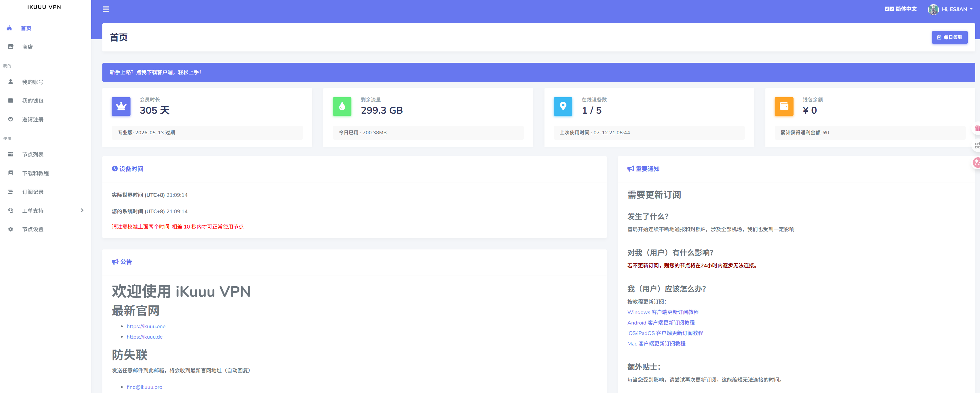Open the https://ikuuu.de link
Viewport: 980px width, 393px height.
click(144, 337)
